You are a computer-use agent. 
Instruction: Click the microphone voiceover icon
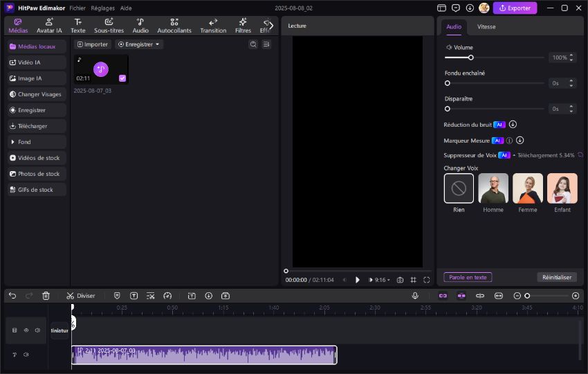click(415, 296)
